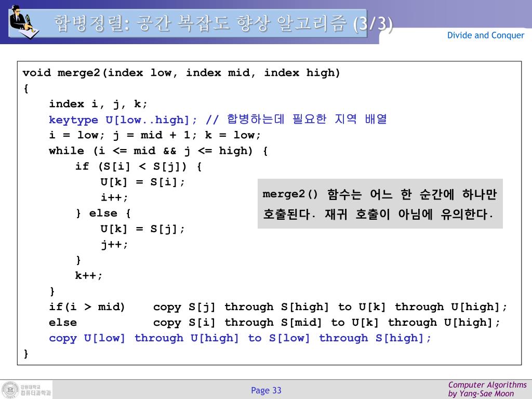Click the 'if(i > mid)' copy S[j] line

point(278,307)
